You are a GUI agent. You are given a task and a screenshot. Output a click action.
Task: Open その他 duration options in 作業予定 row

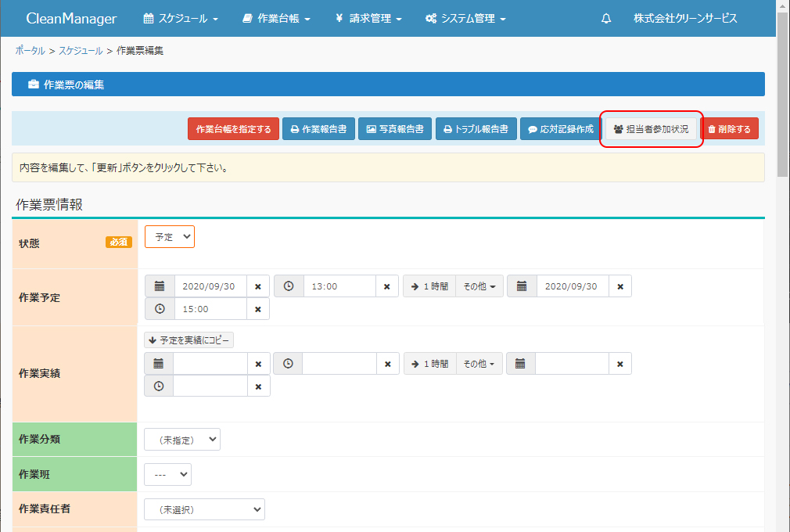(479, 286)
